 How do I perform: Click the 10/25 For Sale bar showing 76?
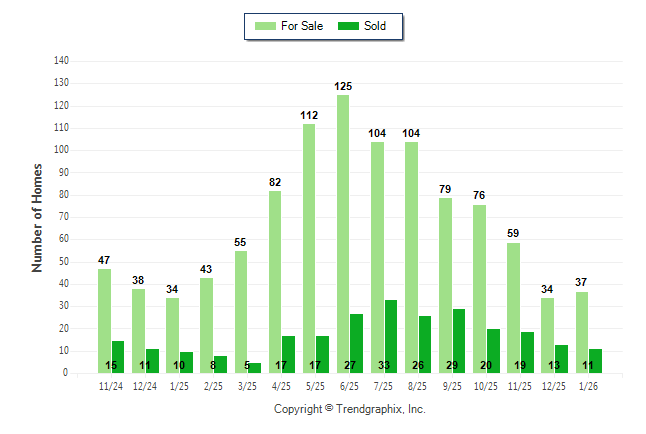[479, 288]
